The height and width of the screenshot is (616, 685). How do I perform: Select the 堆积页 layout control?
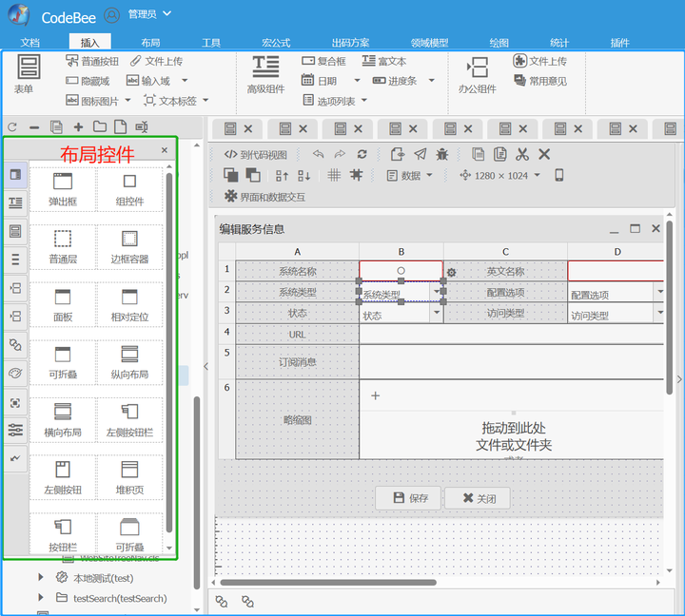(x=129, y=477)
